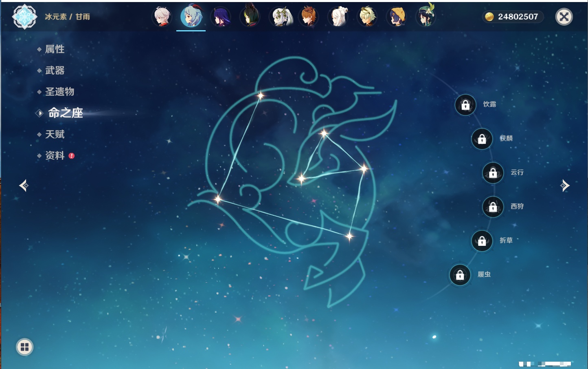Open the locked 饮露 constellation node
The width and height of the screenshot is (588, 369).
[x=465, y=105]
